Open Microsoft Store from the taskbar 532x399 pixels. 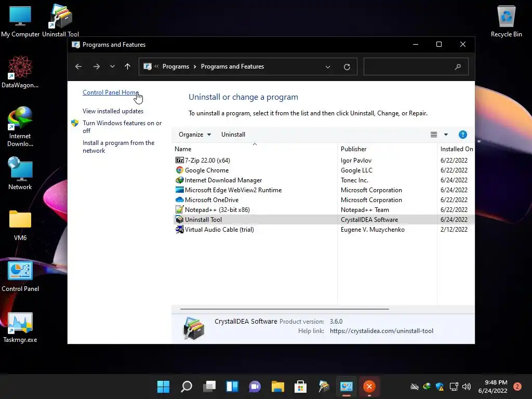point(301,387)
